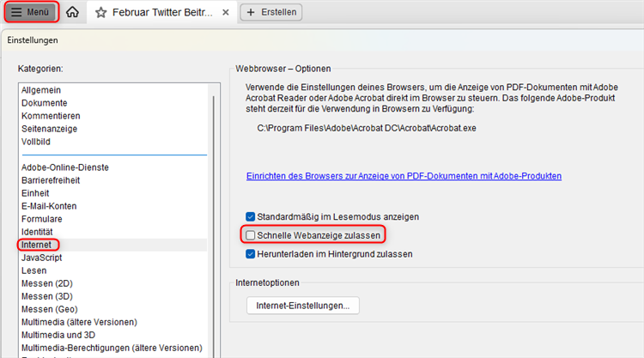
Task: Close the Februar Twitter Beitr... tab
Action: tap(226, 12)
